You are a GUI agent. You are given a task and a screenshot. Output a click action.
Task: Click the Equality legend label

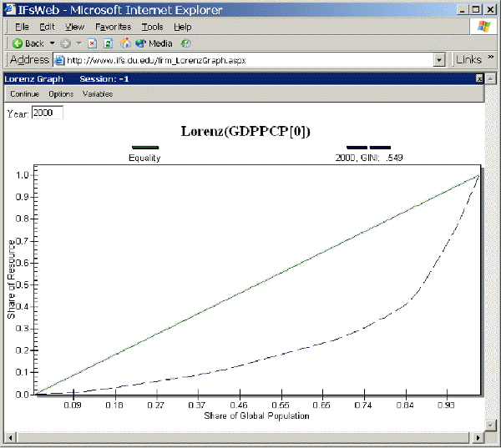click(x=144, y=158)
